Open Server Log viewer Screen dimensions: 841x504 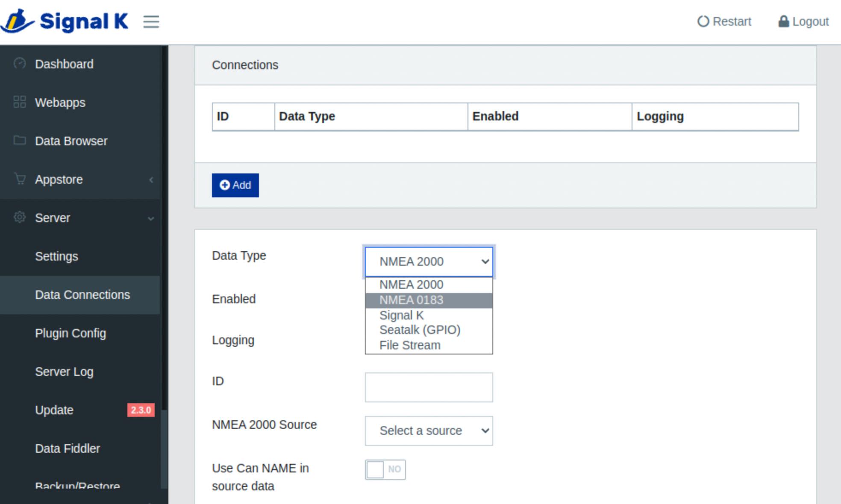point(64,372)
